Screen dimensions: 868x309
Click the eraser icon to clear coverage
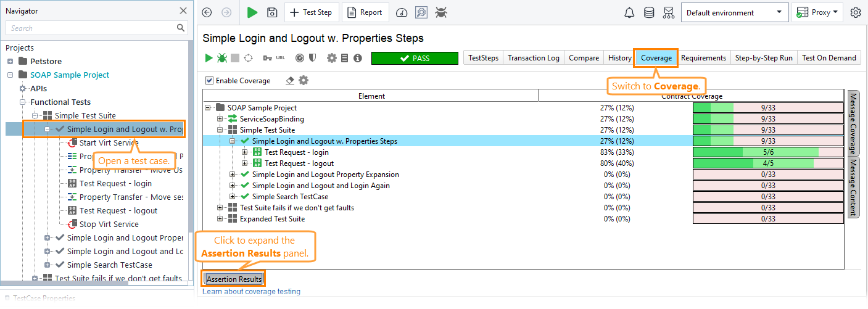(x=290, y=81)
